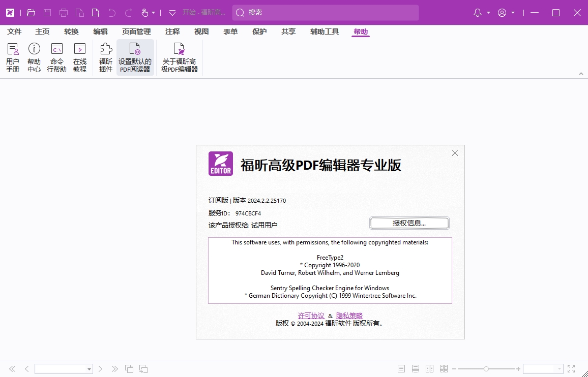The image size is (588, 377).
Task: Open the 文件 menu tab
Action: (14, 32)
